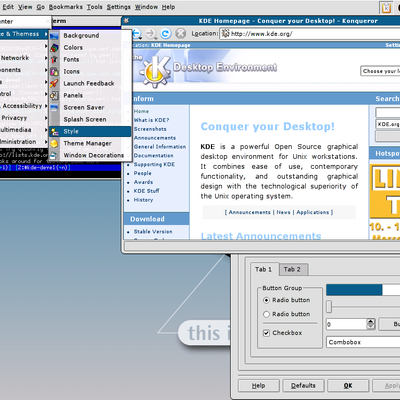Image resolution: width=400 pixels, height=400 pixels.
Task: Open the Documentation link in sidebar
Action: (x=153, y=156)
